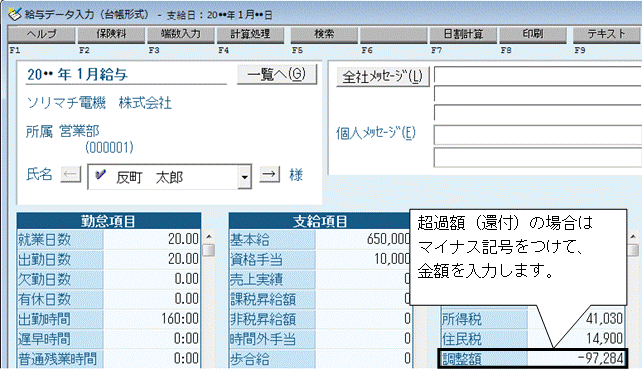The image size is (642, 370).
Task: Click the 勤怠項目 scrollbar thumb
Action: 209,250
